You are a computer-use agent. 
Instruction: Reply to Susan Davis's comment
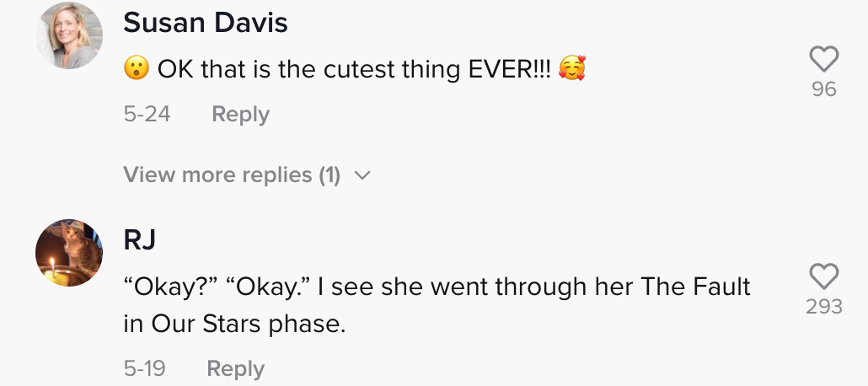240,114
